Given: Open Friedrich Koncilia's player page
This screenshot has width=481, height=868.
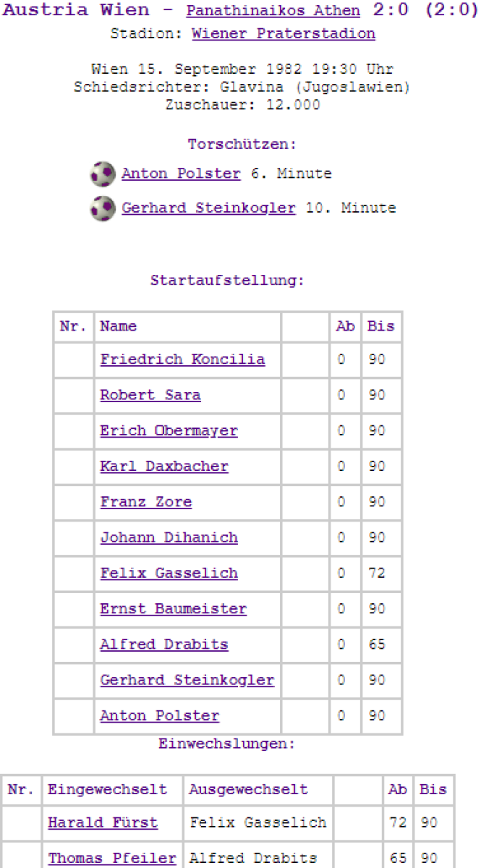Looking at the screenshot, I should [182, 359].
